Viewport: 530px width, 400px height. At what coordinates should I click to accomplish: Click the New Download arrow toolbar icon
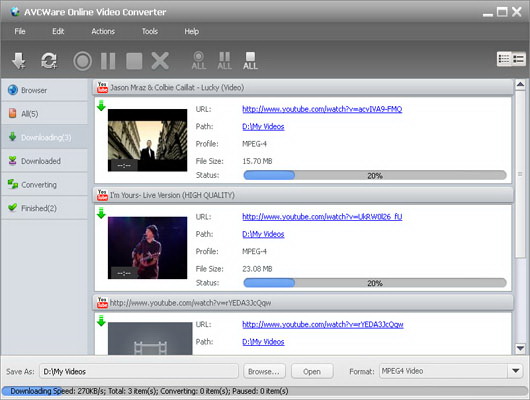(18, 61)
